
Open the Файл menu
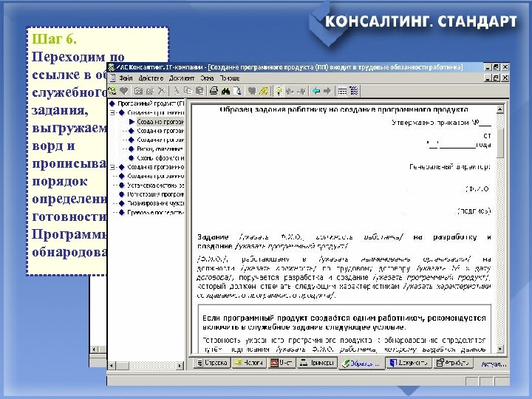[126, 78]
